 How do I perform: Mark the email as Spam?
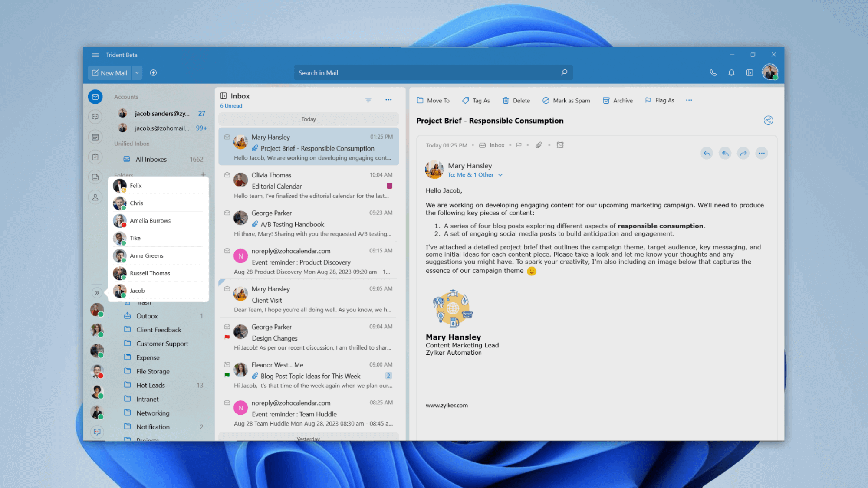[x=566, y=101]
